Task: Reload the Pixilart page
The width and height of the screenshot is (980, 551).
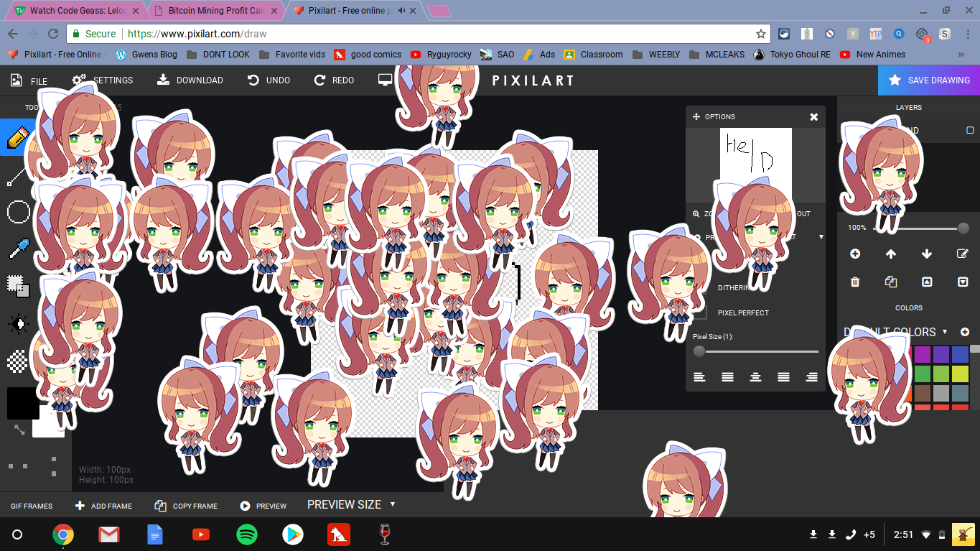Action: click(x=53, y=34)
